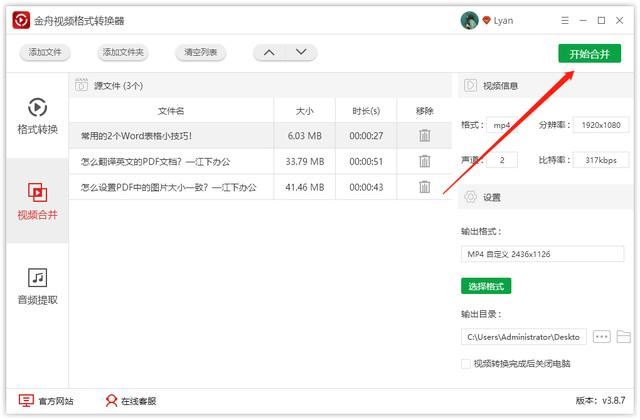This screenshot has height=420, width=640.
Task: Select row 怎么设置PDF中的图片大小一致?
Action: tap(260, 187)
